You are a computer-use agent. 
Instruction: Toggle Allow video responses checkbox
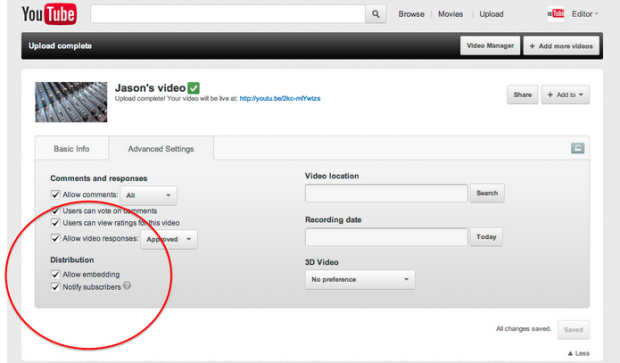[x=55, y=238]
